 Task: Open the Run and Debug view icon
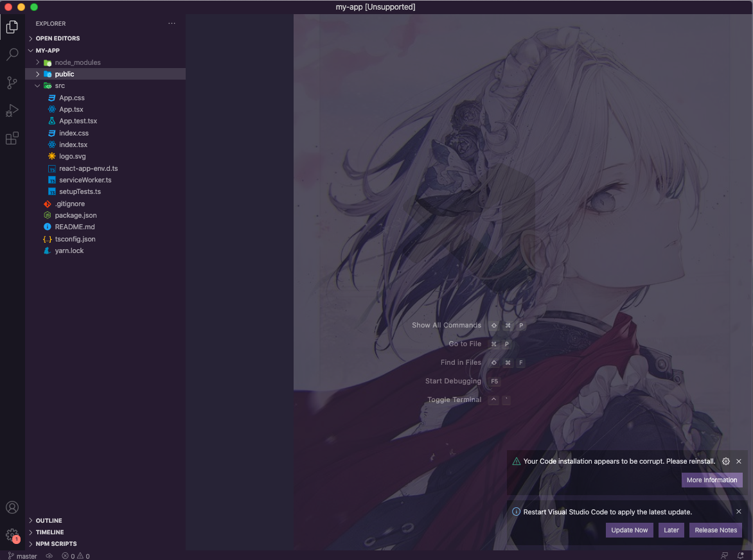click(x=12, y=111)
